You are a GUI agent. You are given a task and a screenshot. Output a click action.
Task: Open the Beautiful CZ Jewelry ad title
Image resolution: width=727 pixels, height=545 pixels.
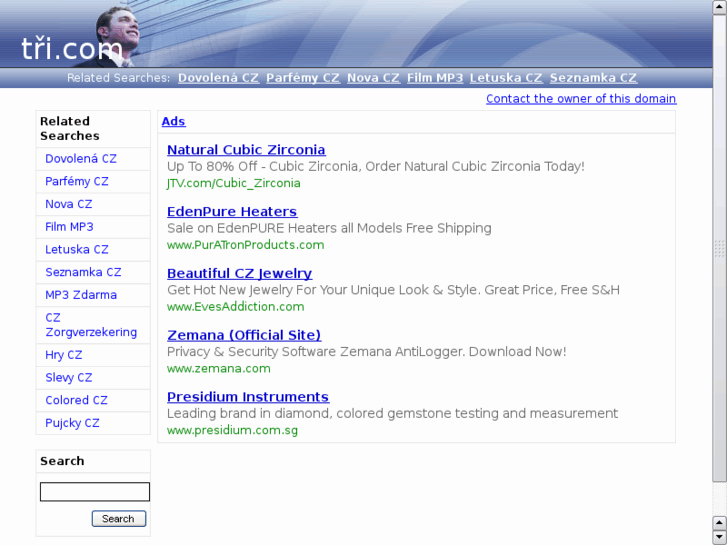tap(239, 274)
